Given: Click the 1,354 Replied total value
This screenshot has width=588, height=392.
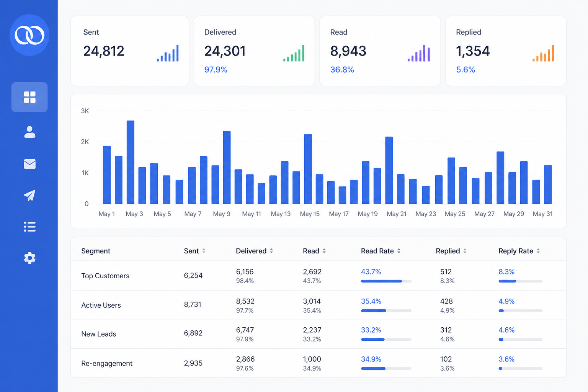Looking at the screenshot, I should click(x=473, y=51).
